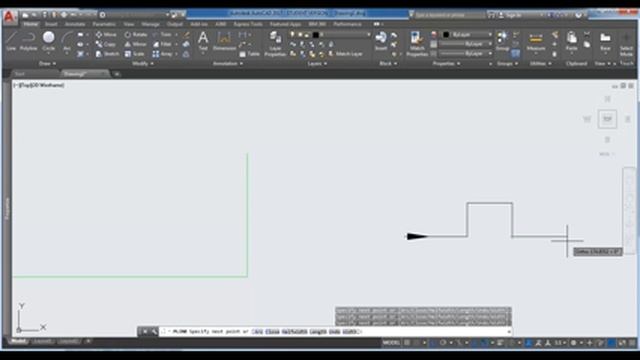Image resolution: width=640 pixels, height=360 pixels.
Task: Open the object color ByLayer dropdown
Action: (x=467, y=35)
